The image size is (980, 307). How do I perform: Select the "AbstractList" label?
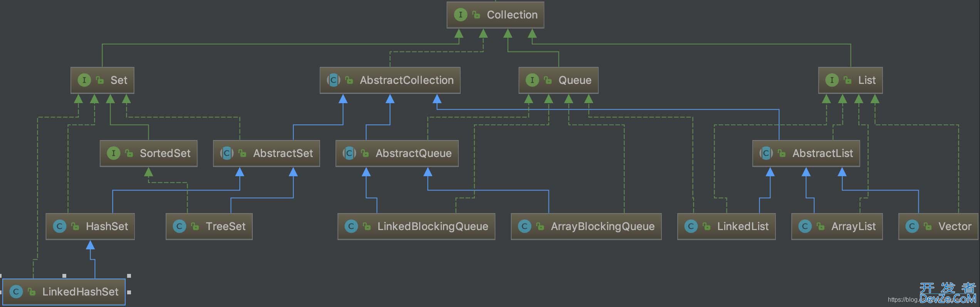(823, 153)
